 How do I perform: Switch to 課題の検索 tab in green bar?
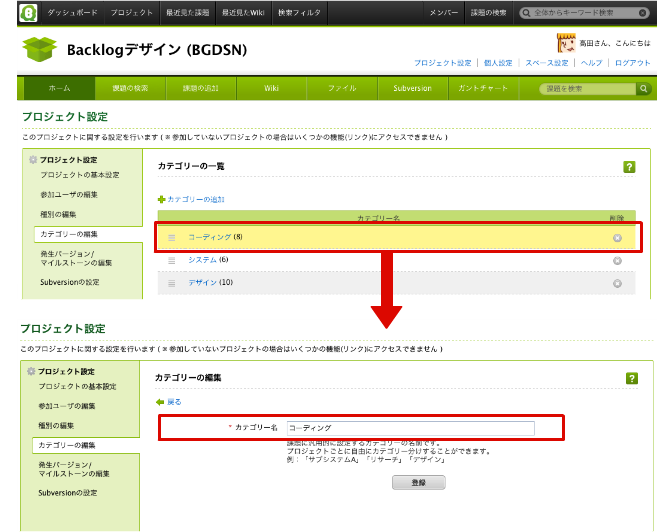coord(130,88)
